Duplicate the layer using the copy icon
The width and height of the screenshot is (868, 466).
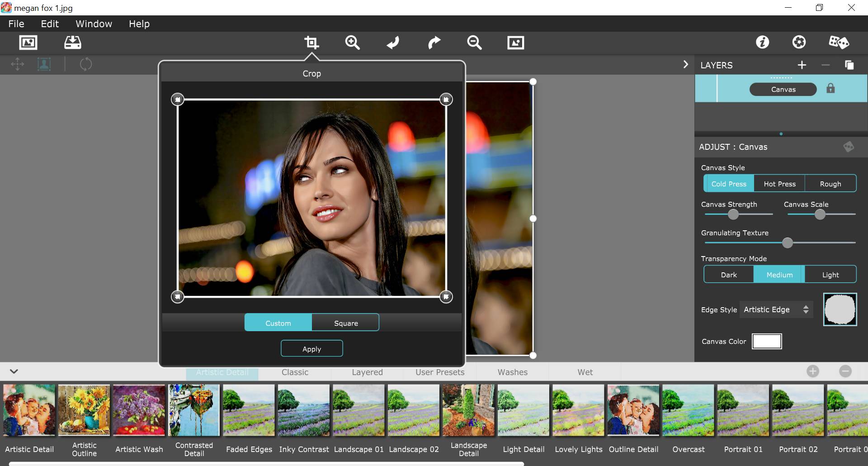click(x=849, y=65)
